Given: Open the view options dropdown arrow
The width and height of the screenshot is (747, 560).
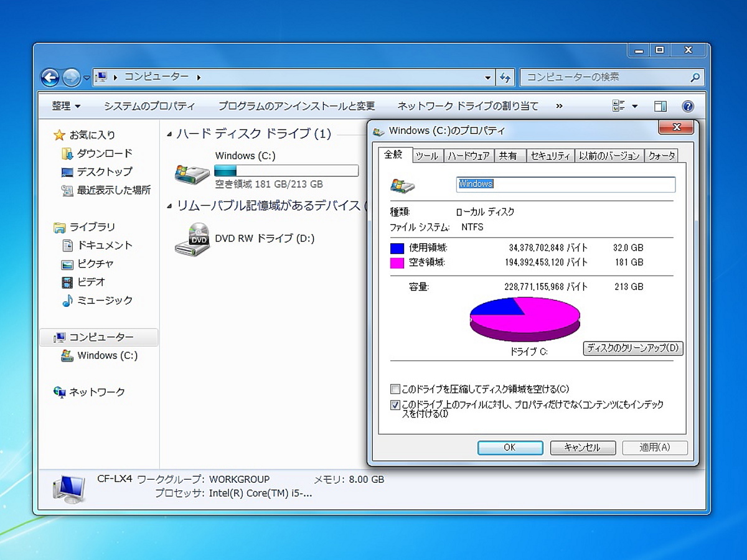Looking at the screenshot, I should click(x=634, y=106).
